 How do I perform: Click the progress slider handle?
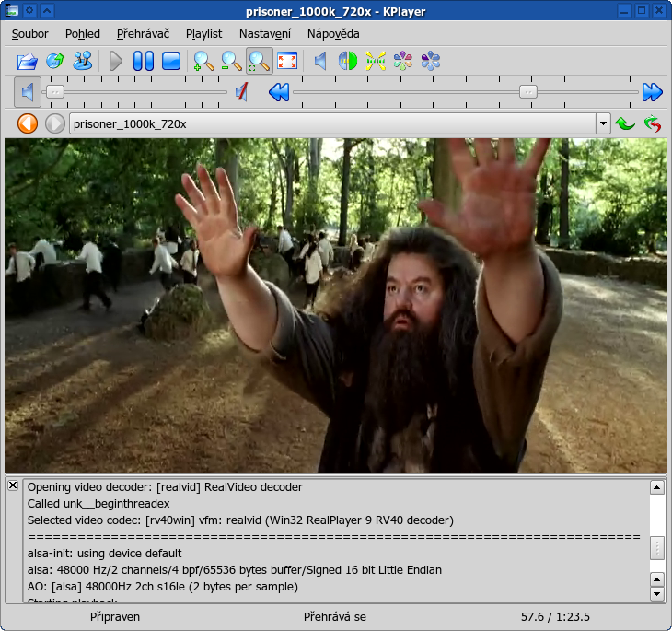coord(528,92)
